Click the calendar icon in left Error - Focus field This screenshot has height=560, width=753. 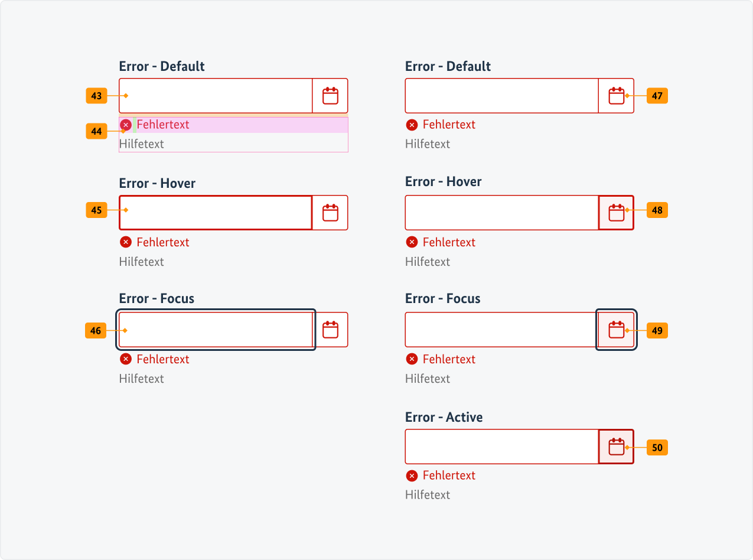click(330, 329)
